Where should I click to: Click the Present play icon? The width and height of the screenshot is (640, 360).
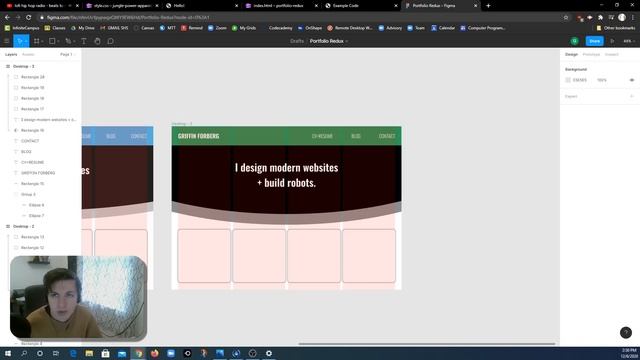[x=612, y=41]
